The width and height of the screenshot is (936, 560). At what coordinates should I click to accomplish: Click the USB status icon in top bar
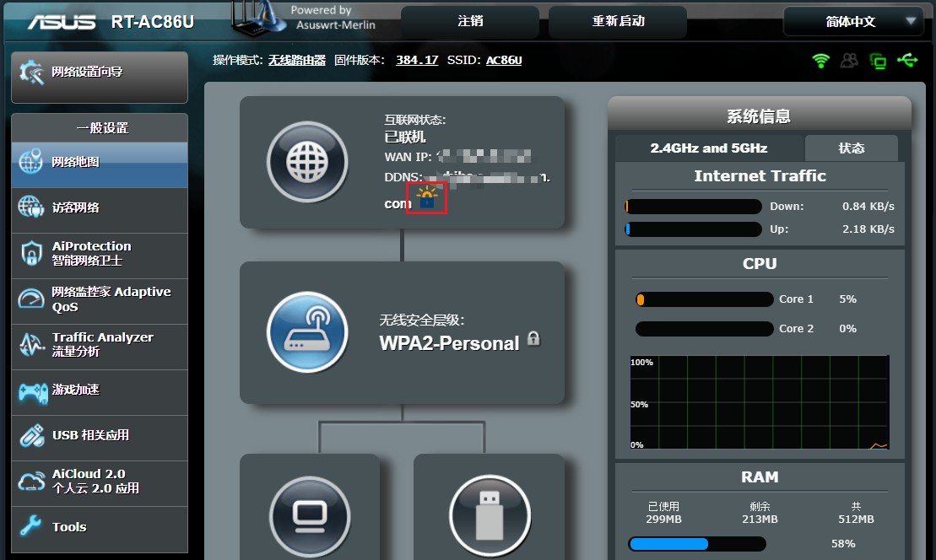coord(906,60)
